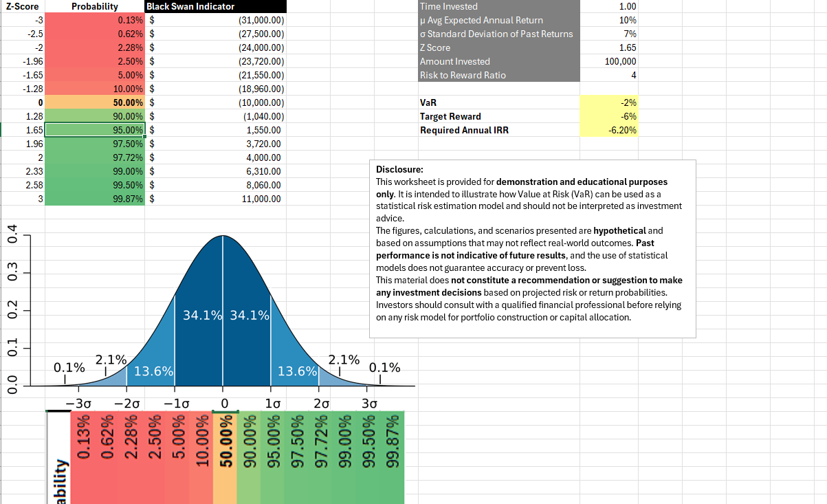Select the Z-Score column header cell
Screen dimensions: 827x504
tap(22, 6)
